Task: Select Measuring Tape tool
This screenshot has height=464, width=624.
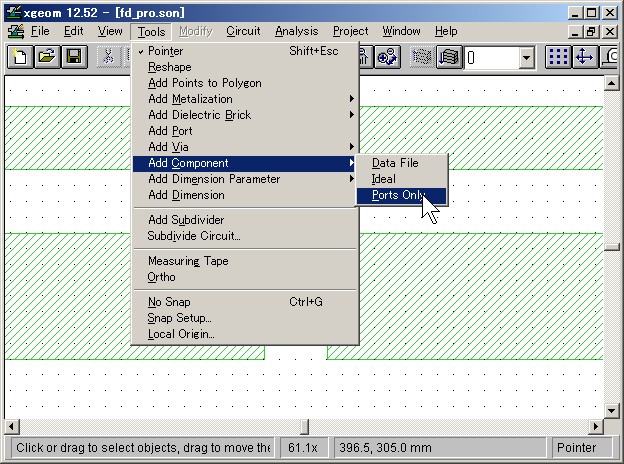Action: point(246,261)
